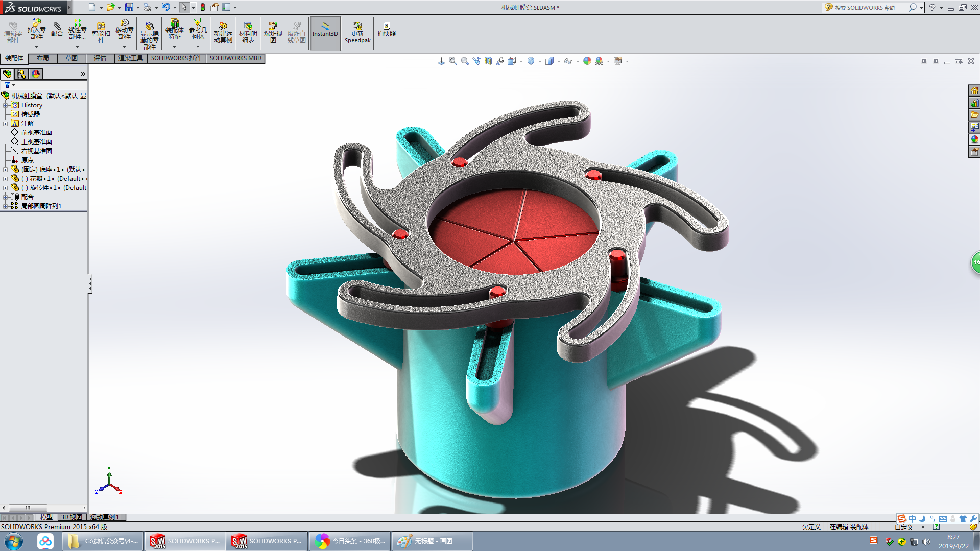Switch to the 草图 (Sketch) tab
The image size is (980, 551).
[71, 58]
